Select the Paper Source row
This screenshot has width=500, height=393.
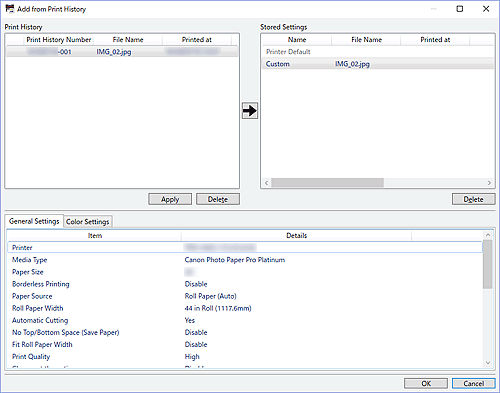coord(245,296)
